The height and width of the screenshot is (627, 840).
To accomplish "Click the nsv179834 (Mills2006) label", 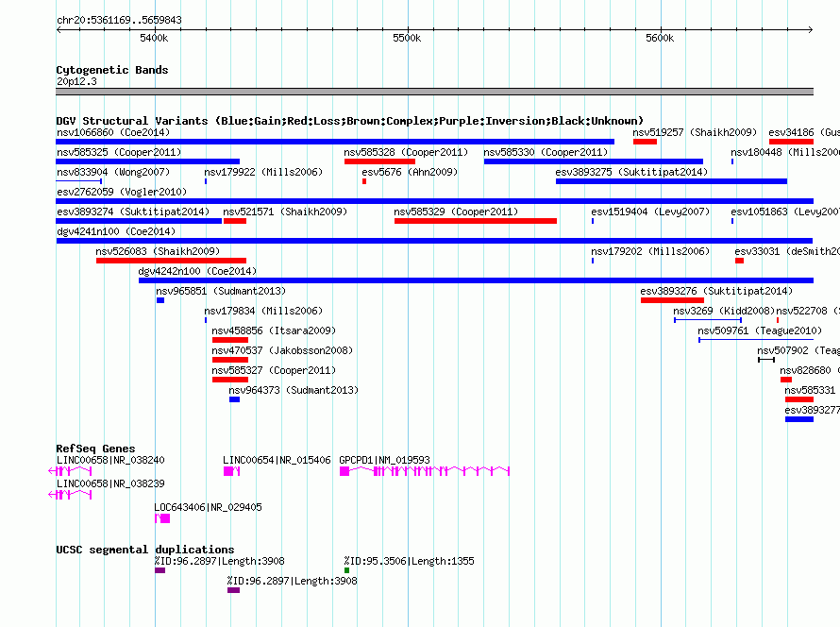I will point(263,311).
